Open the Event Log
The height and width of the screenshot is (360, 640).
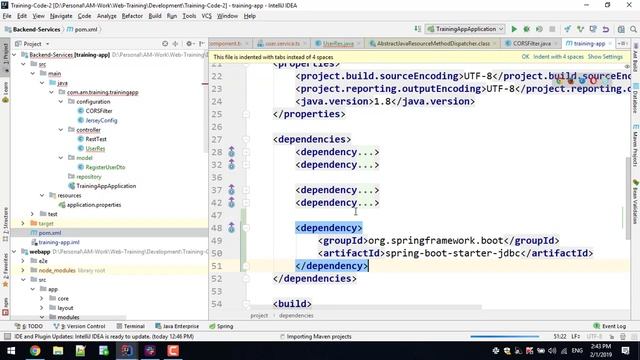(609, 326)
